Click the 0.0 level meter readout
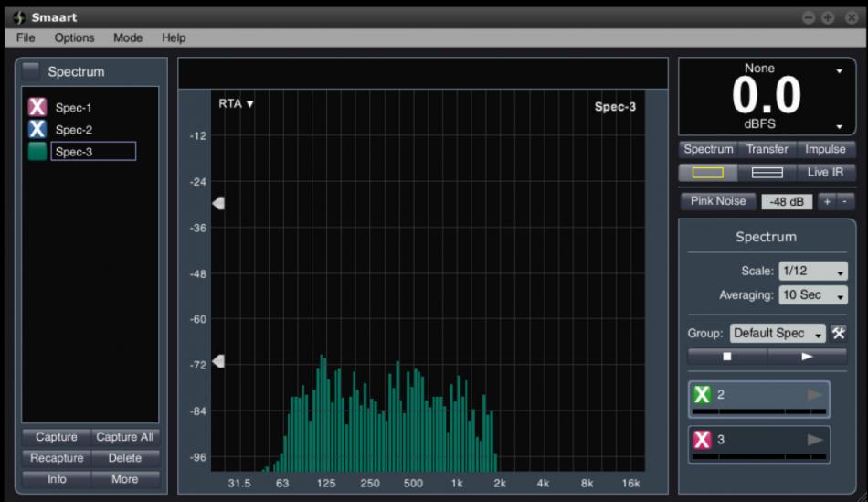The width and height of the screenshot is (868, 502). 767,96
